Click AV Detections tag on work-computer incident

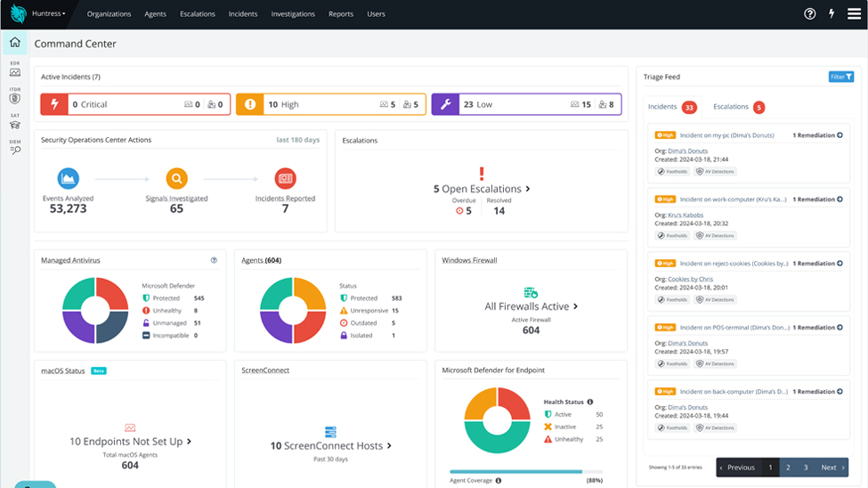tap(715, 236)
